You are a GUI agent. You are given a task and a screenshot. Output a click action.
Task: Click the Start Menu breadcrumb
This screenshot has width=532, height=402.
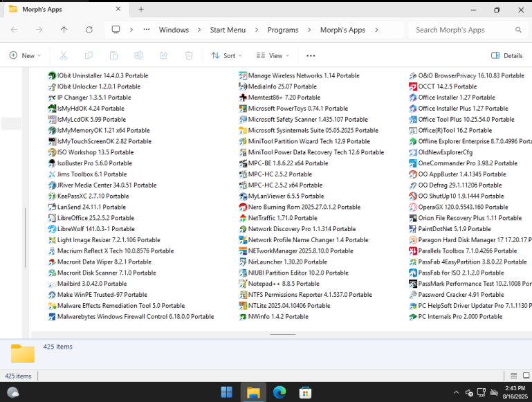pos(228,30)
